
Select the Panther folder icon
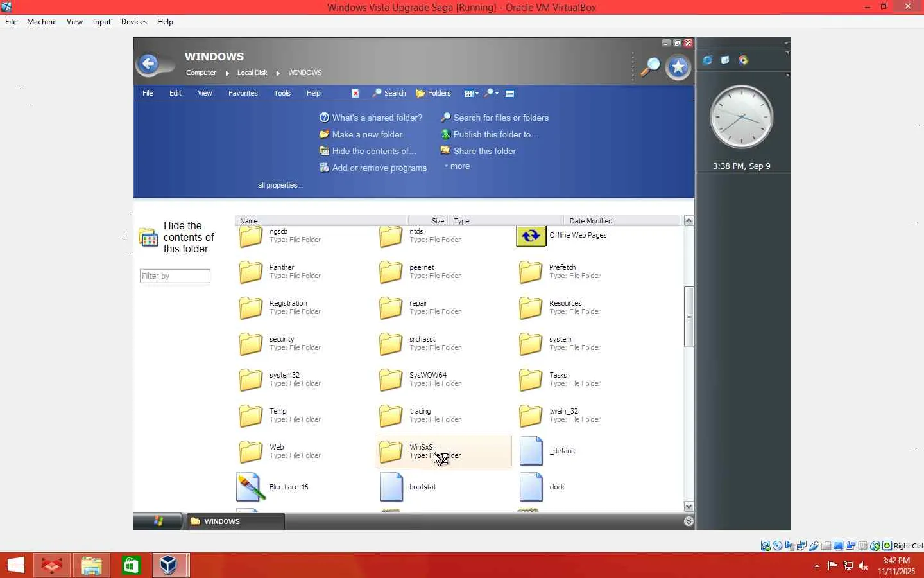[x=251, y=272]
